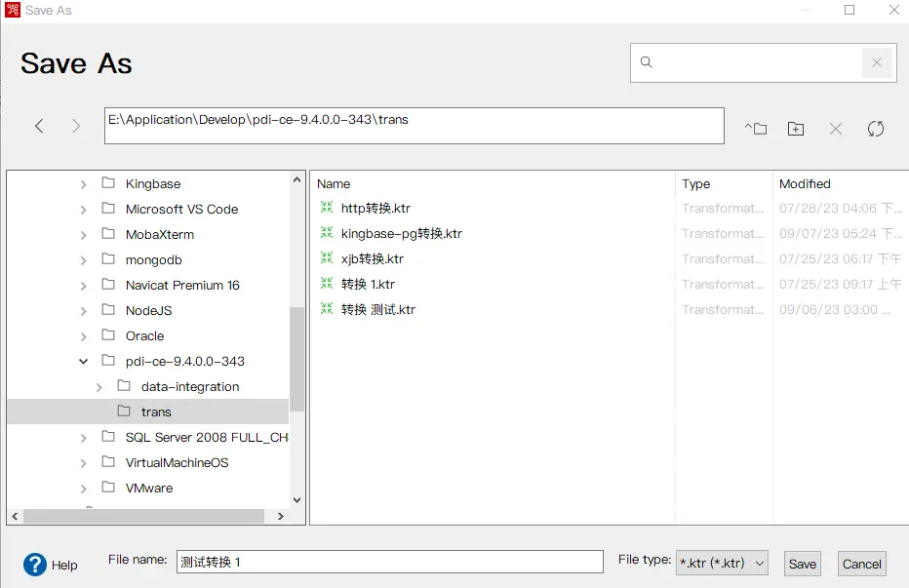The width and height of the screenshot is (909, 588).
Task: Refresh the file listing
Action: tap(876, 129)
